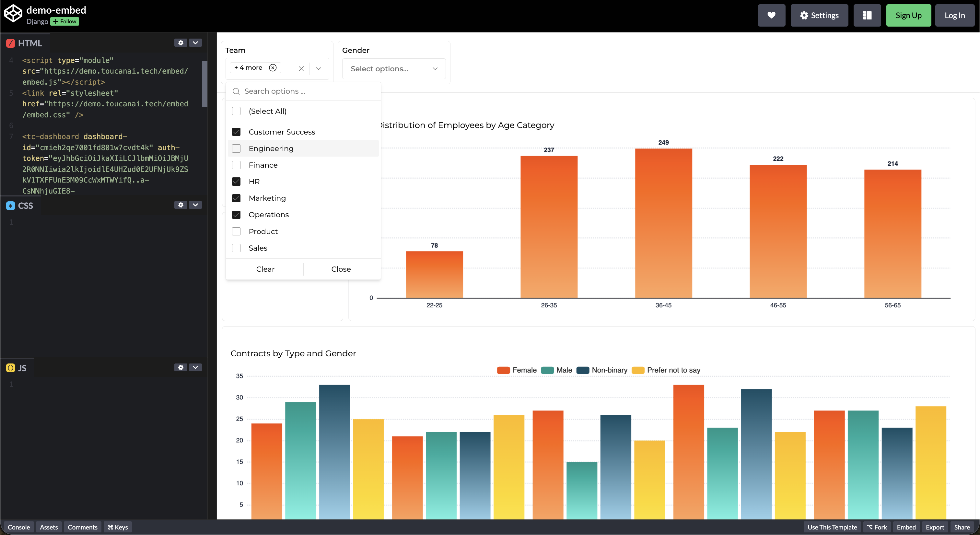Open the CSS editor settings gear
Image resolution: width=980 pixels, height=535 pixels.
pos(181,205)
